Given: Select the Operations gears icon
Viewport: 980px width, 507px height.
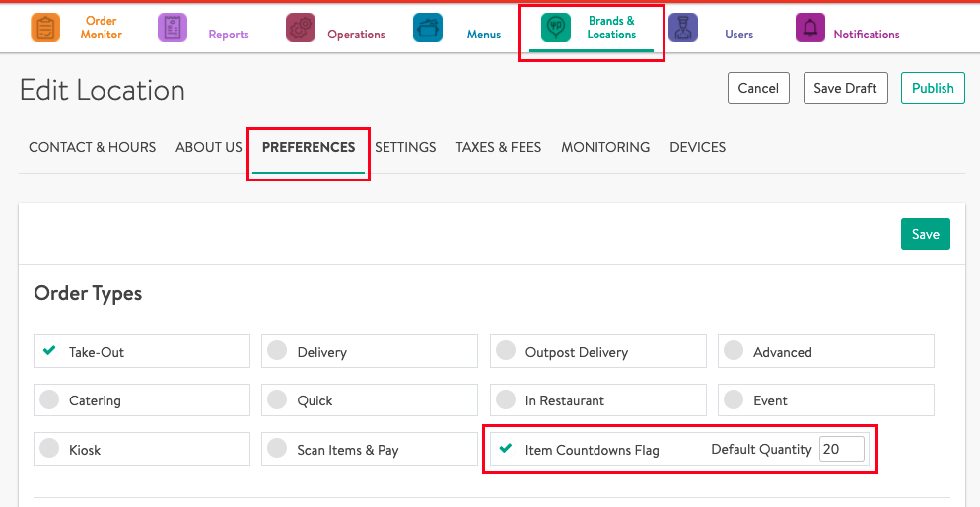Looking at the screenshot, I should 301,29.
